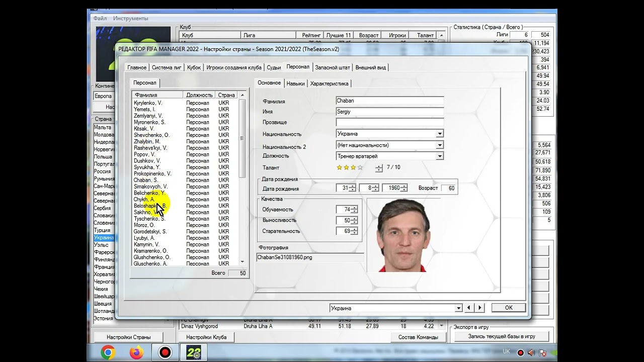Open the Основное sub-tab

pos(269,83)
